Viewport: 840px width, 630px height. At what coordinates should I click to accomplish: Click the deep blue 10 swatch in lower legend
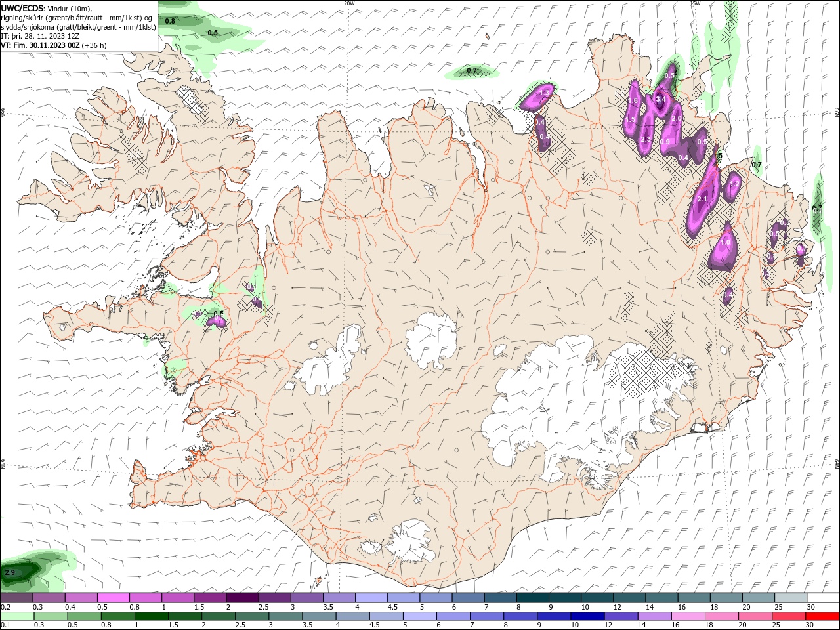click(x=587, y=616)
